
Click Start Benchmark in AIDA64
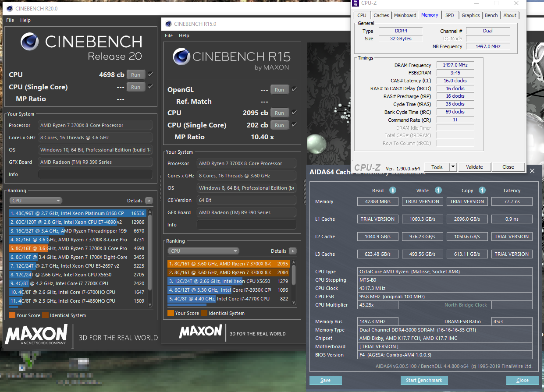click(x=424, y=380)
